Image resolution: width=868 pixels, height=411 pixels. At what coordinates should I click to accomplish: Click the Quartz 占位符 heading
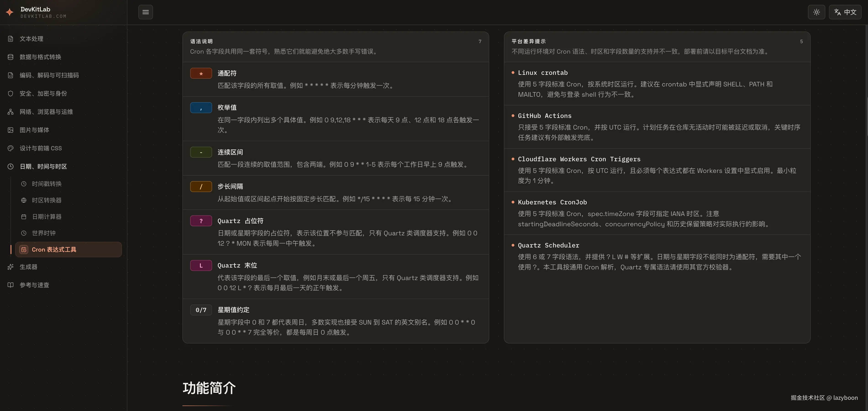[x=240, y=221]
